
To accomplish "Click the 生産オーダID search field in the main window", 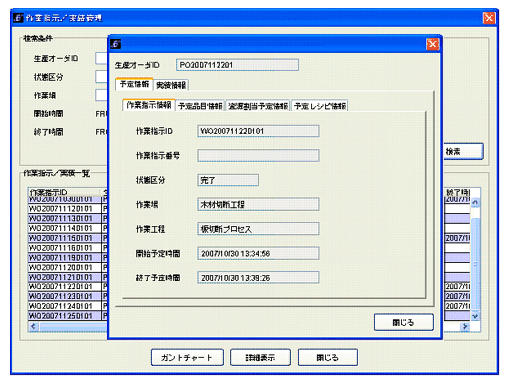I will 101,58.
